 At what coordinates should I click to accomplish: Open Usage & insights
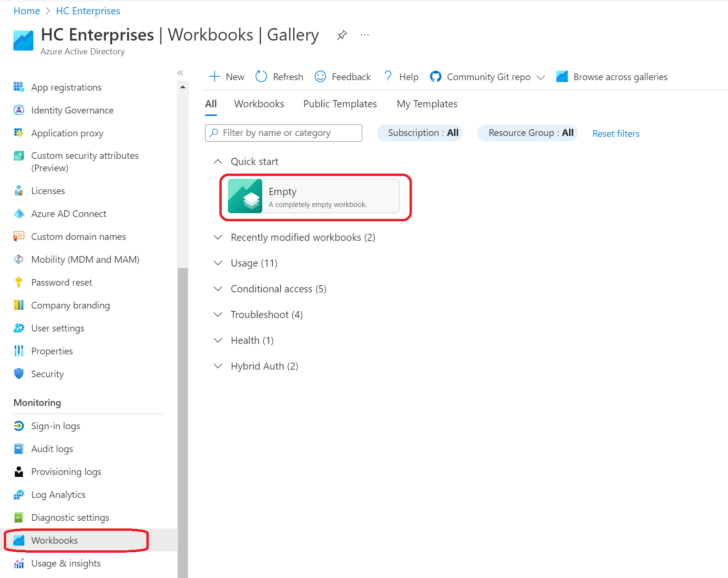65,563
